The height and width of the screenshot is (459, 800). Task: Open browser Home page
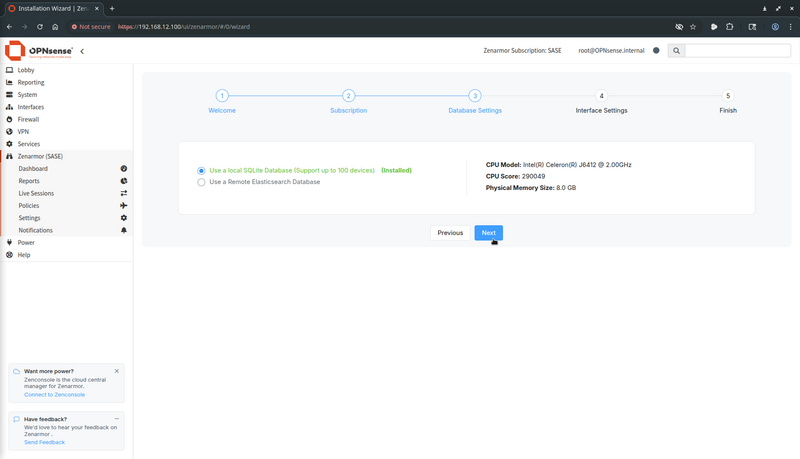point(55,27)
